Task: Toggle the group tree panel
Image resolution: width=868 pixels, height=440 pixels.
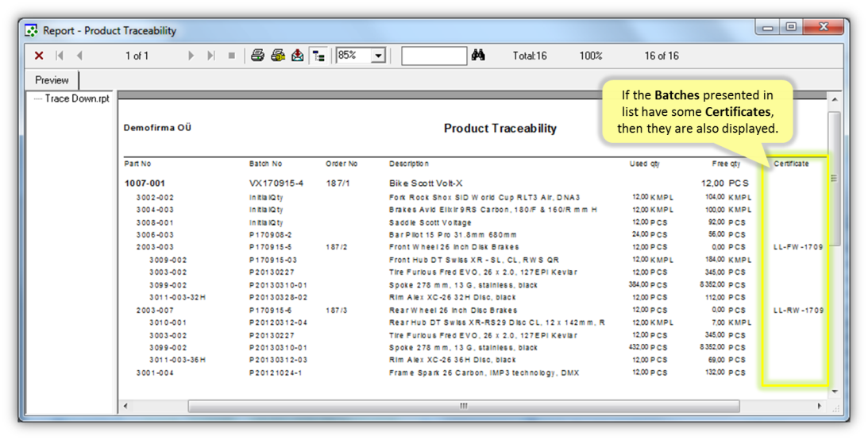Action: pos(318,56)
